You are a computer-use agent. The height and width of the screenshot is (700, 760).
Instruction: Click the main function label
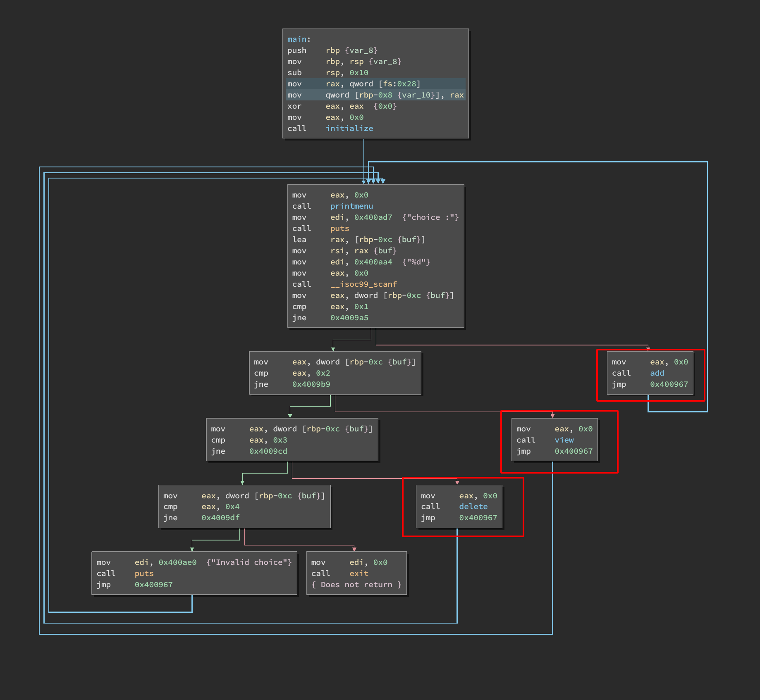297,39
